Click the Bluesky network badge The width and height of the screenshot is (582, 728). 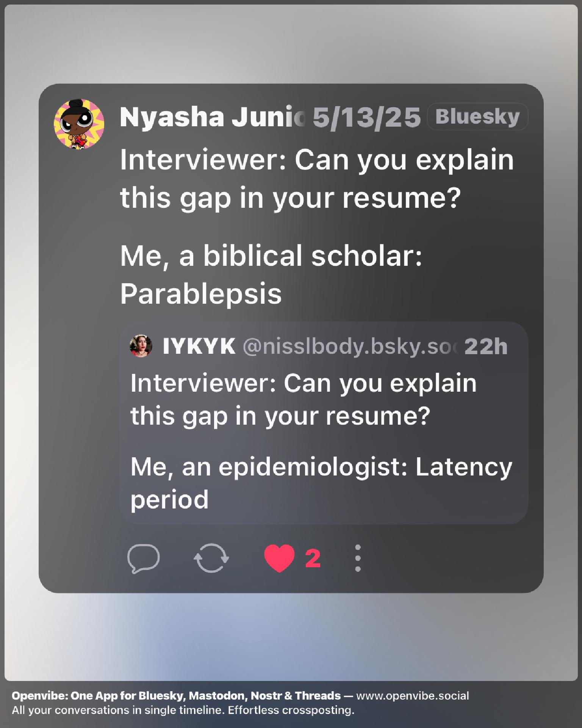[x=477, y=117]
